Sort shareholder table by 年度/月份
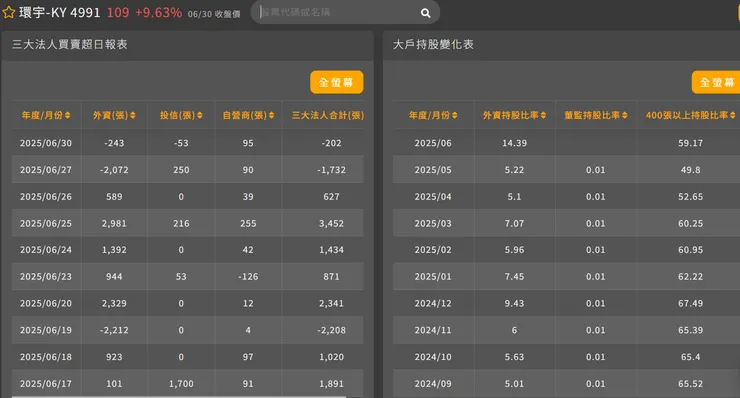Viewport: 740px width, 398px height. click(433, 115)
